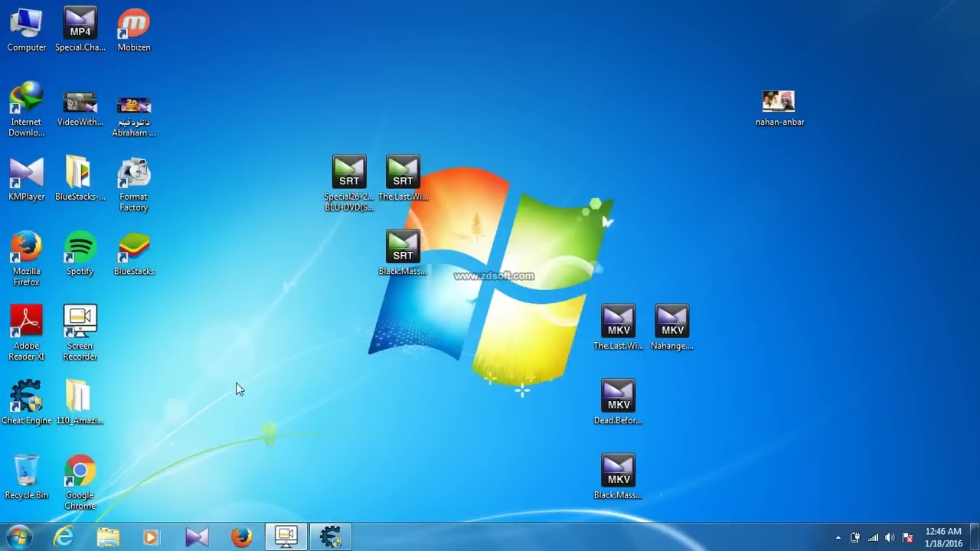Screen dimensions: 980x551
Task: Select the The.Last.Wi... MKV video file
Action: pyautogui.click(x=618, y=328)
